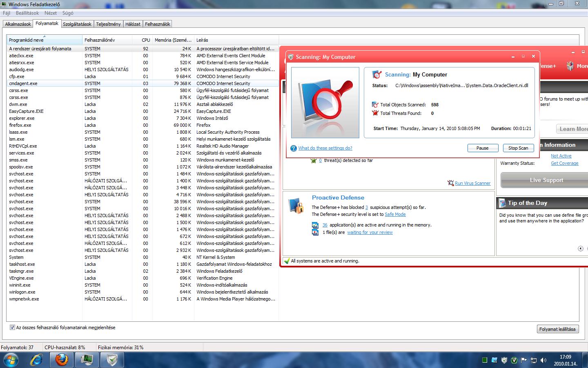Click the Stop Scan button
Viewport: 588px width, 368px height.
coord(518,148)
